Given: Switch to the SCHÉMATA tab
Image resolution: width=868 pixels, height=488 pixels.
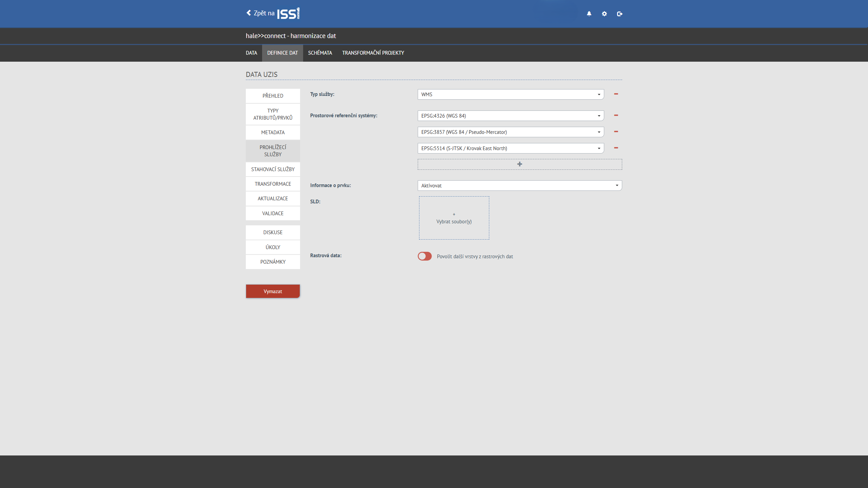Looking at the screenshot, I should tap(320, 53).
